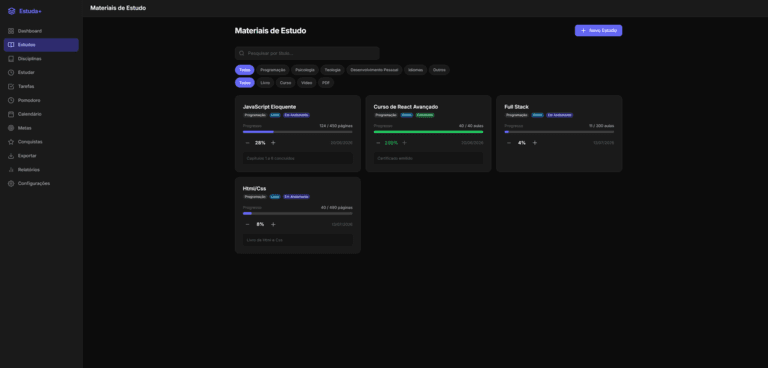Viewport: 768px width, 368px height.
Task: Filter by Desenvolvimento Pessoal category
Action: pos(374,70)
